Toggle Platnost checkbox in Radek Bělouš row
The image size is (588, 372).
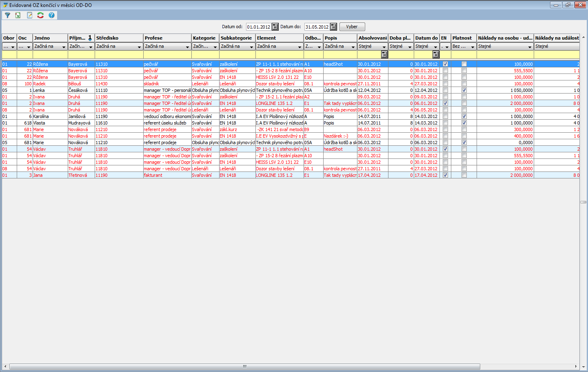coord(464,84)
